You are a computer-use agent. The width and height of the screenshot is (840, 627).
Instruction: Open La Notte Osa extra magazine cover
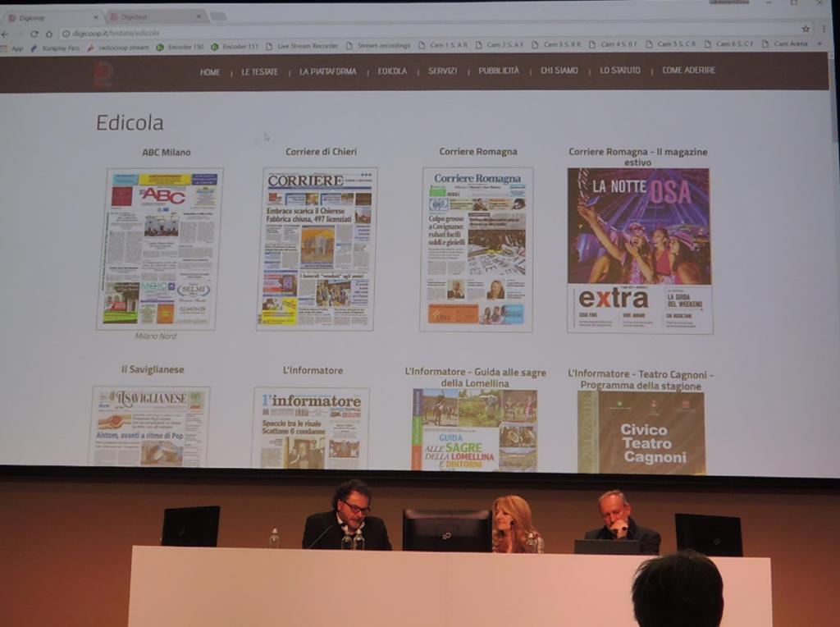640,251
